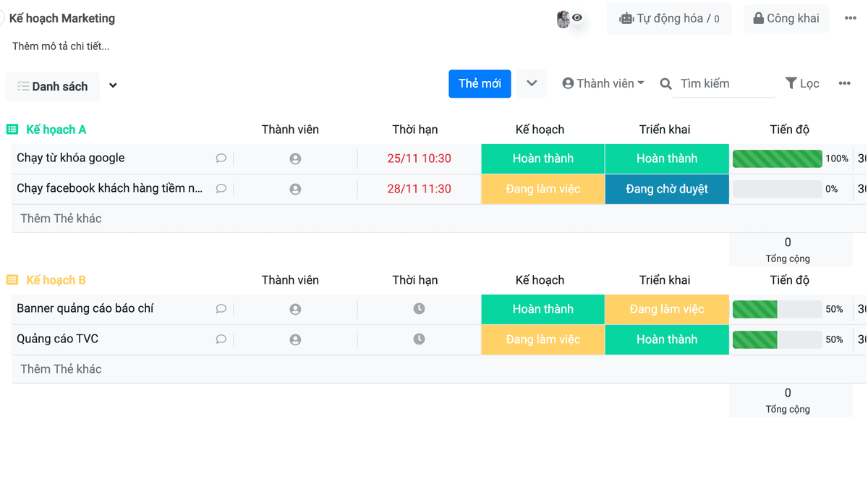
Task: Click the Tìm kiếm search input field
Action: pos(723,84)
